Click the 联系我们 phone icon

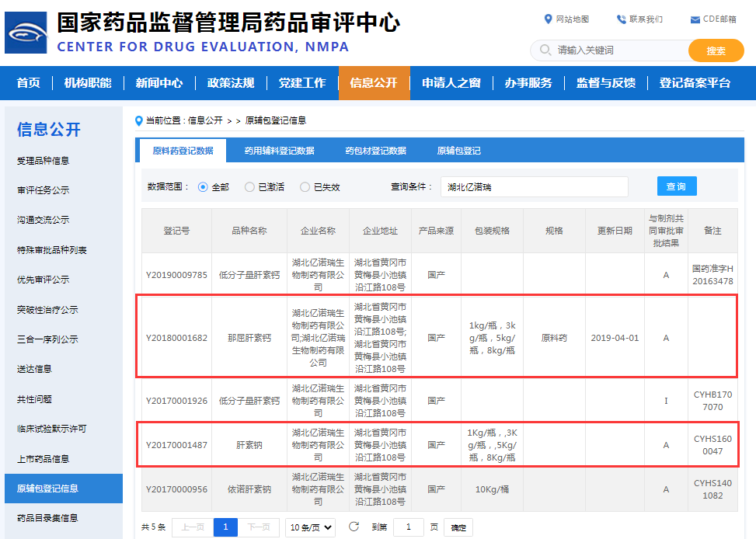(x=621, y=19)
